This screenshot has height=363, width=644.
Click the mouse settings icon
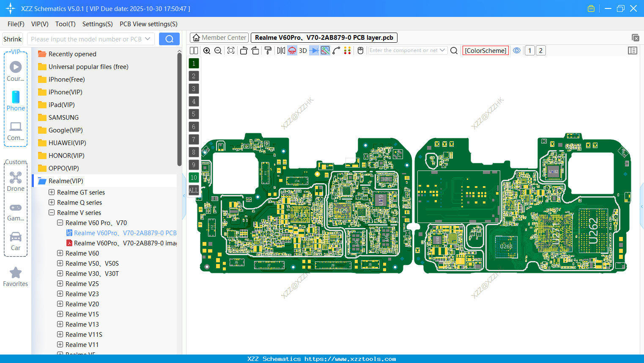point(360,50)
